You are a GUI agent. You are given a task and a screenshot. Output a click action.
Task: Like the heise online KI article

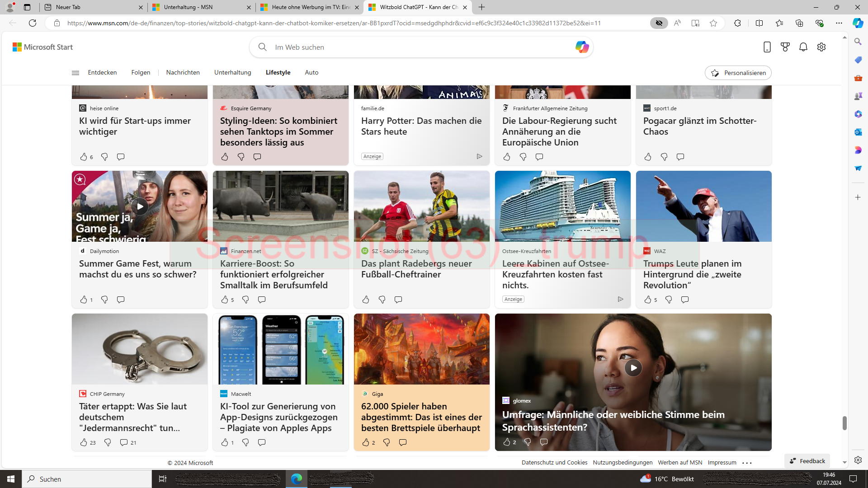point(84,157)
